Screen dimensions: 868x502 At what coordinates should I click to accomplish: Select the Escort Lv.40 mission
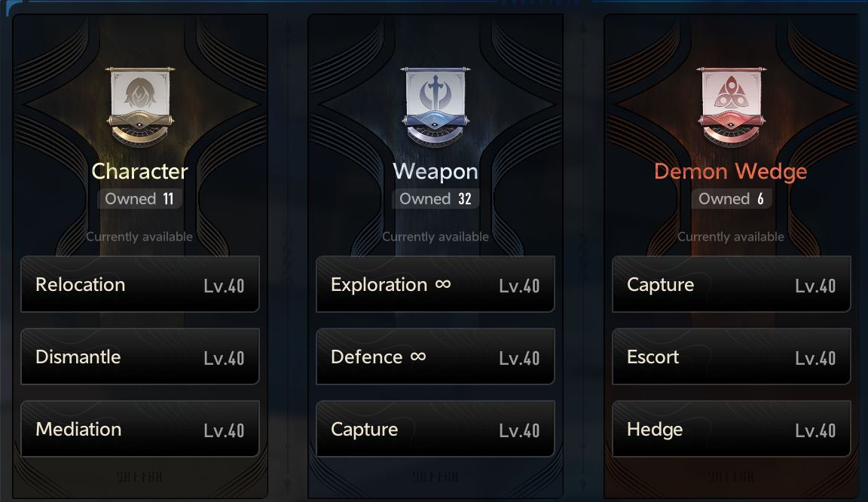732,357
